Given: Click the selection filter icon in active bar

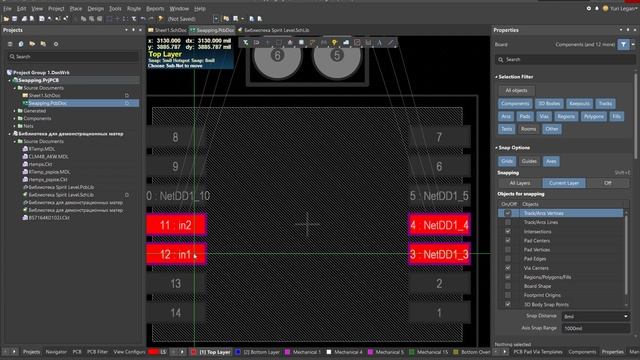Looking at the screenshot, I should point(245,42).
